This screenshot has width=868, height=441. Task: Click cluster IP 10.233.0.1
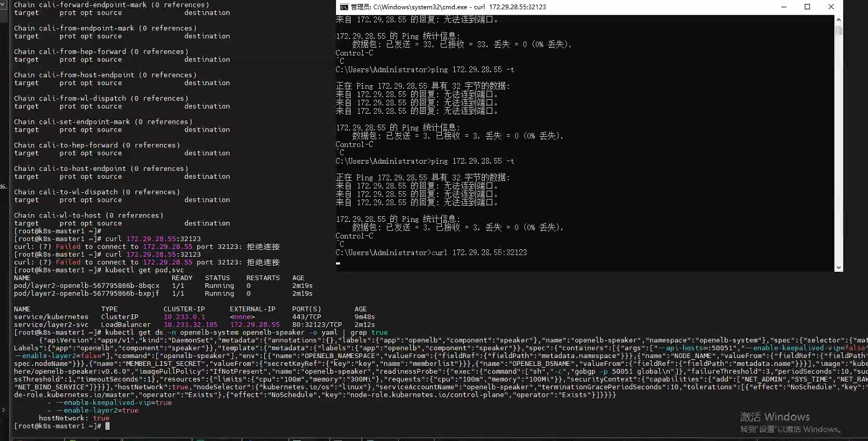[184, 317]
